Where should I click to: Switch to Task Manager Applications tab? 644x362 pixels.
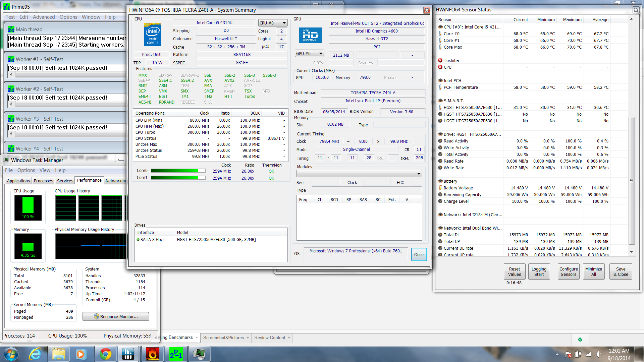[18, 181]
